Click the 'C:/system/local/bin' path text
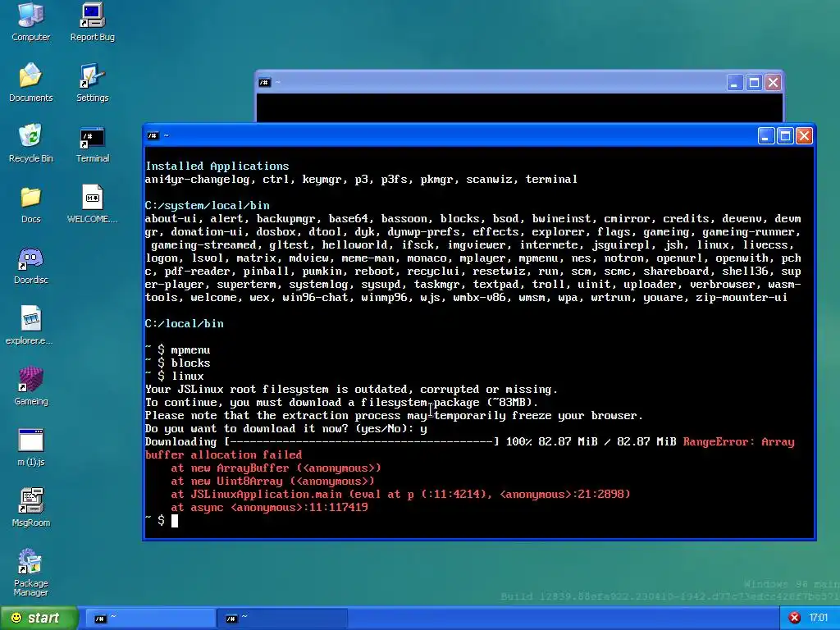 point(208,206)
